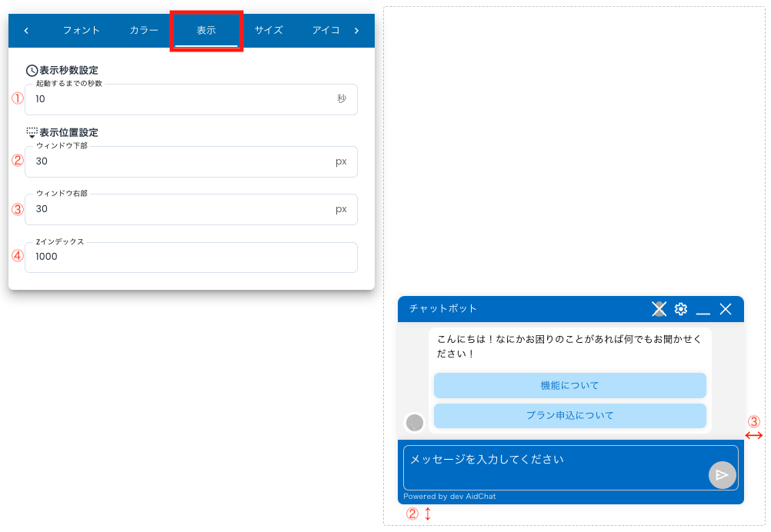Minimize the チャットボット chat window
The height and width of the screenshot is (532, 771).
coord(703,310)
